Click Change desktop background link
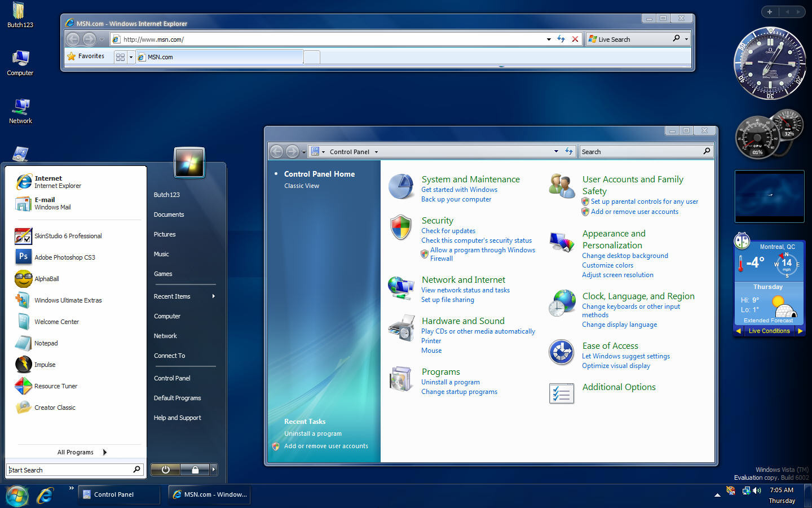Image resolution: width=812 pixels, height=508 pixels. (625, 256)
